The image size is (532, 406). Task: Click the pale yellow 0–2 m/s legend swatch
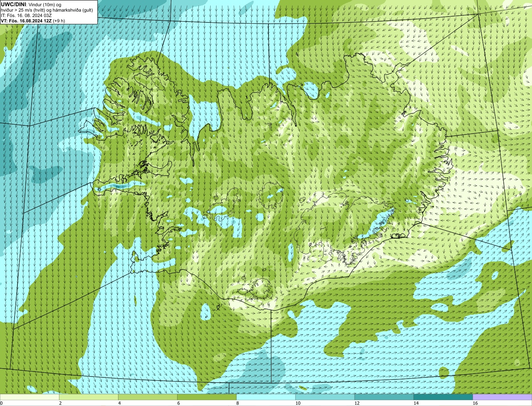tap(30, 397)
